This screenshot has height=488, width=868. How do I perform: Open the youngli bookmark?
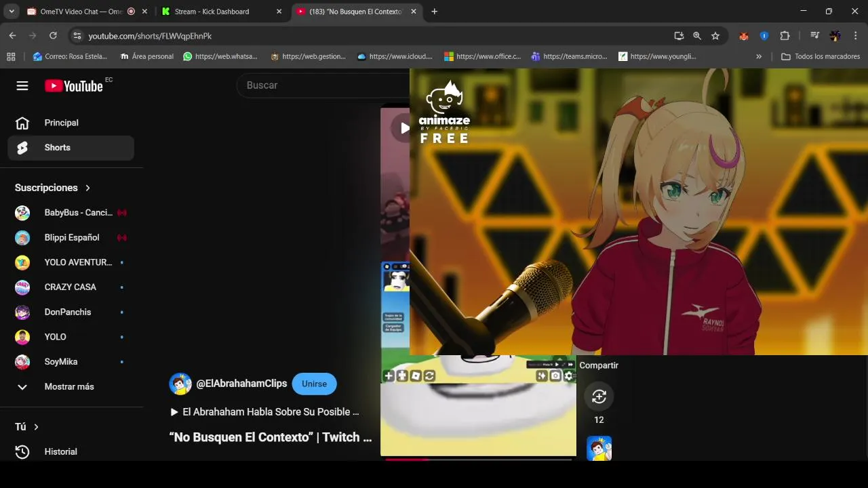click(657, 56)
